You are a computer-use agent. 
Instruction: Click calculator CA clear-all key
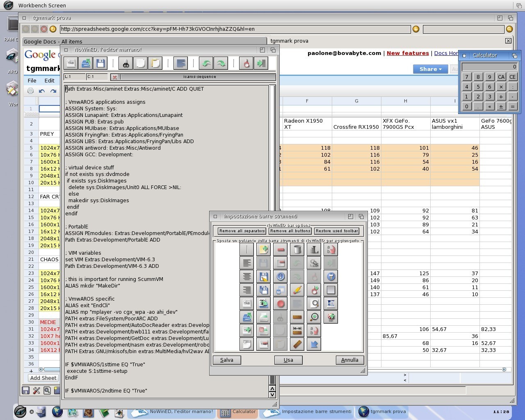pyautogui.click(x=501, y=77)
